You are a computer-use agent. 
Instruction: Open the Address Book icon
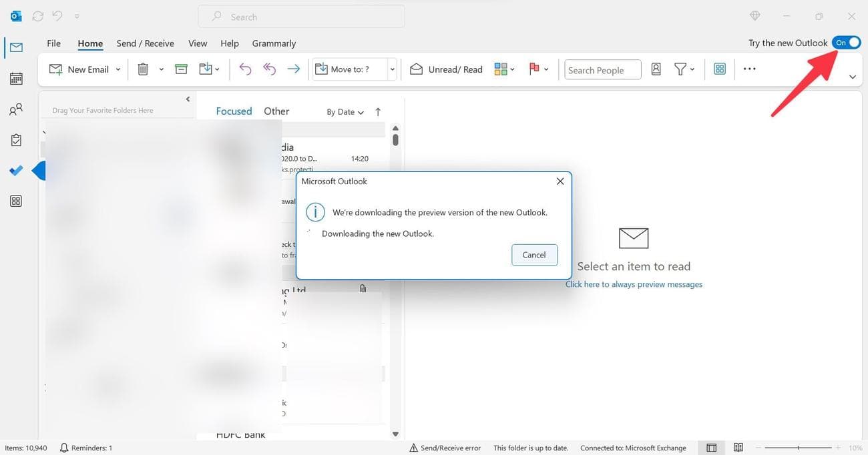(656, 69)
